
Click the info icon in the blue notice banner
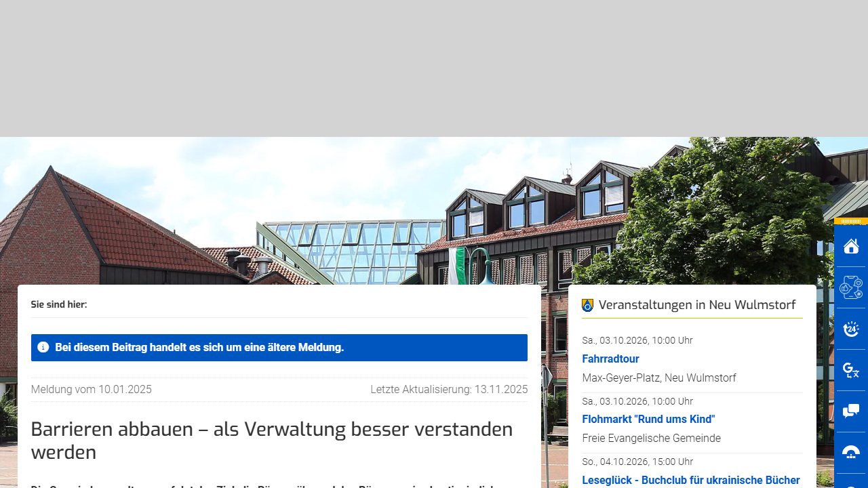coord(43,347)
